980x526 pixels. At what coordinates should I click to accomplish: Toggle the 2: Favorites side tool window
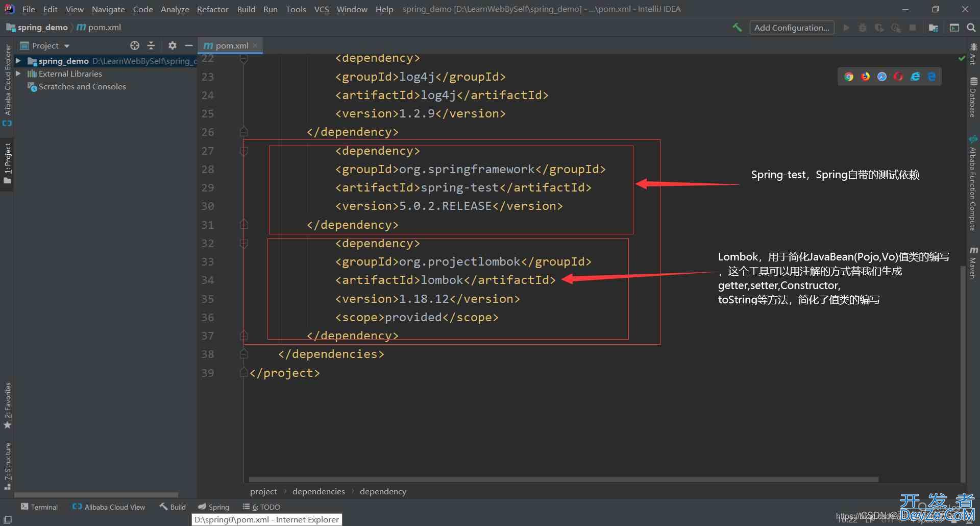[7, 405]
